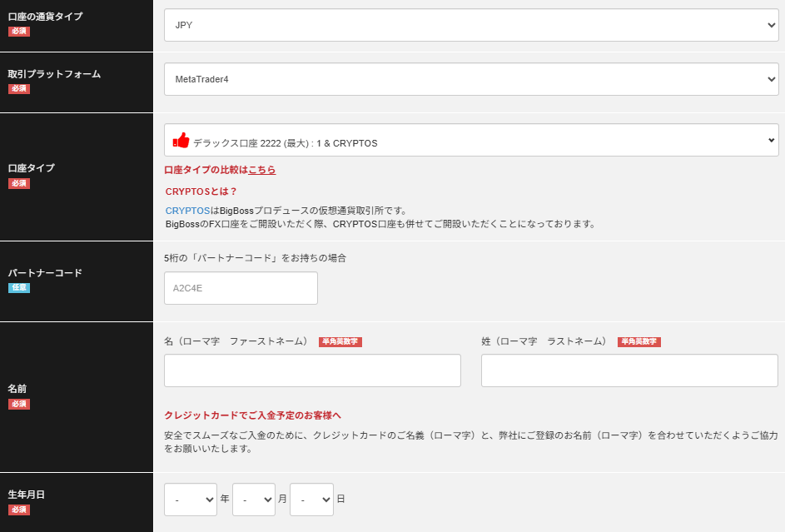Click the 半角英数字 badge beside ファーストネーム
The height and width of the screenshot is (532, 785).
(340, 342)
